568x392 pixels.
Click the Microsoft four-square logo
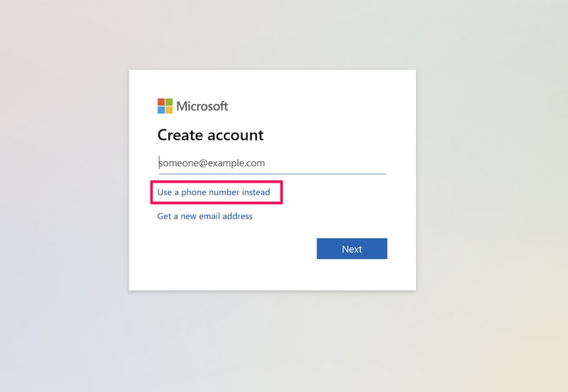(x=165, y=106)
